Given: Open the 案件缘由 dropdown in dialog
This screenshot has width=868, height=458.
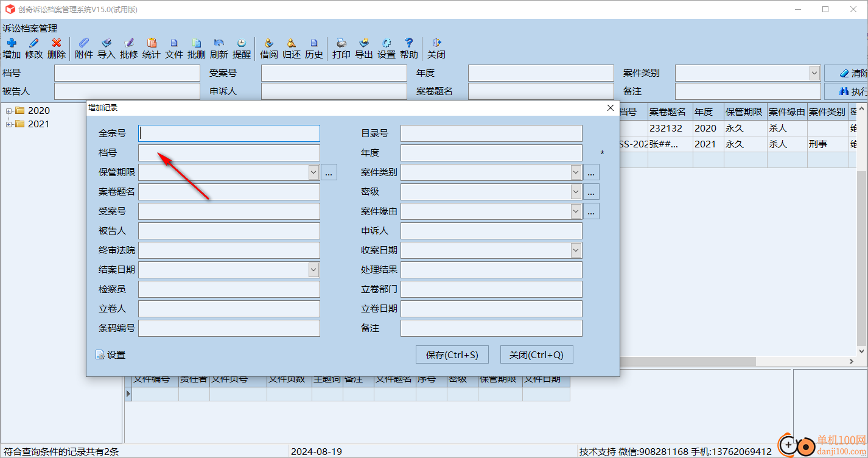Looking at the screenshot, I should point(576,211).
